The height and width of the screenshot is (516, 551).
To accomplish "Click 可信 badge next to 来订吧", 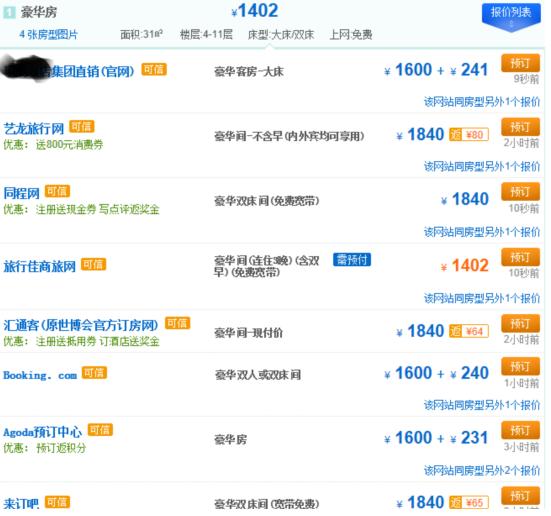I will pyautogui.click(x=57, y=502).
